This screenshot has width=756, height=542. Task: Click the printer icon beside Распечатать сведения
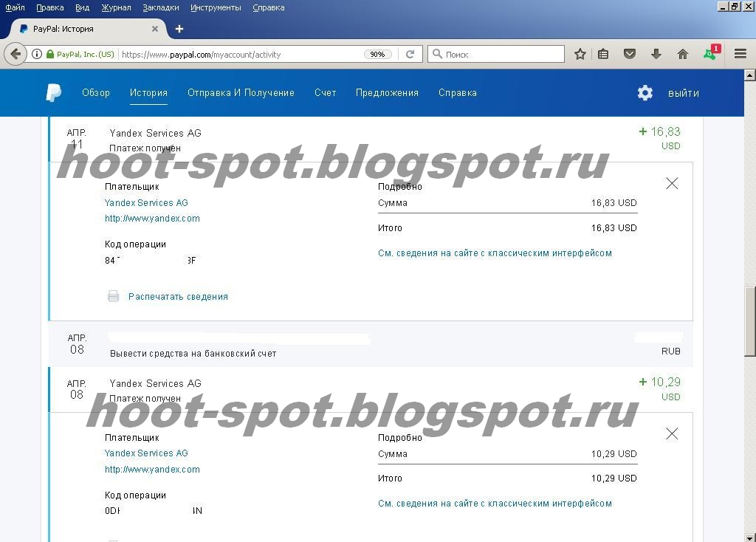pos(113,296)
